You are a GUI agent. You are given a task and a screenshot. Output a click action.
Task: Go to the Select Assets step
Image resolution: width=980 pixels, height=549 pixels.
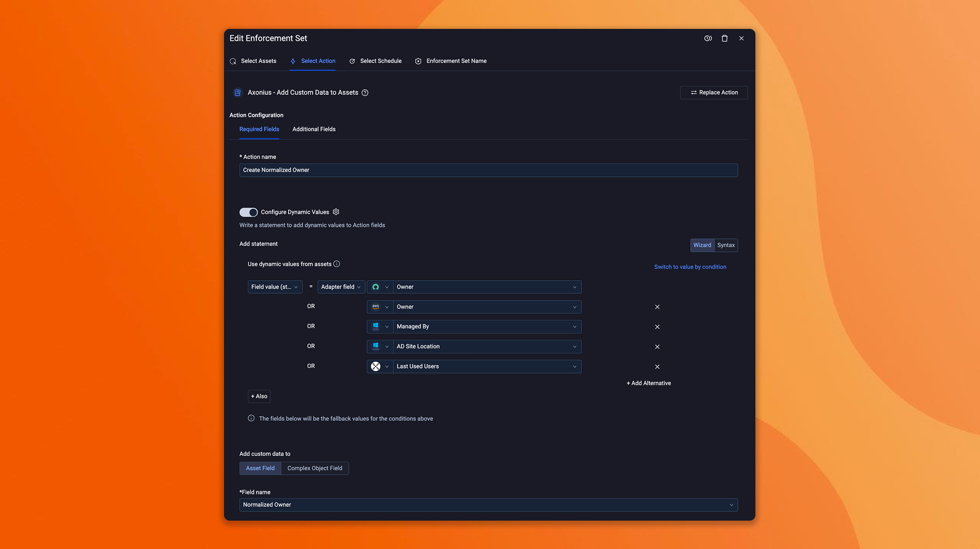pyautogui.click(x=253, y=61)
